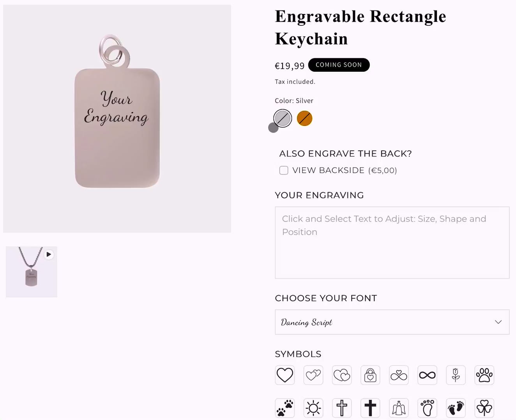Insert the solid black cross symbol
The width and height of the screenshot is (516, 420).
tap(370, 408)
